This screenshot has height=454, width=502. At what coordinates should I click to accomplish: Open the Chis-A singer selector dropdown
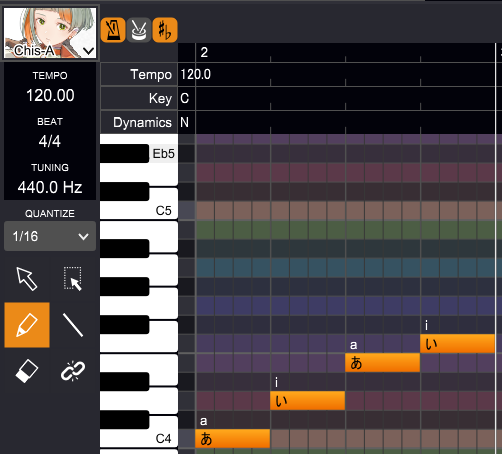[x=89, y=51]
